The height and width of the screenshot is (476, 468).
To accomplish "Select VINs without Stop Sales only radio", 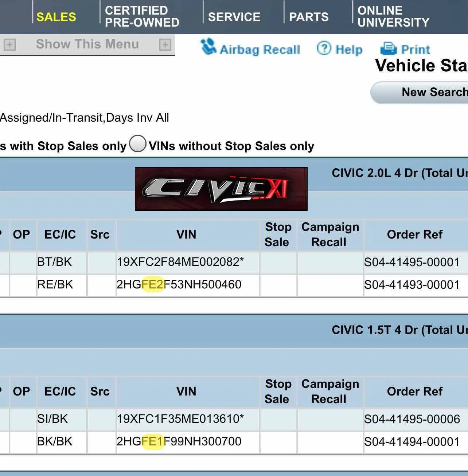I will [138, 144].
